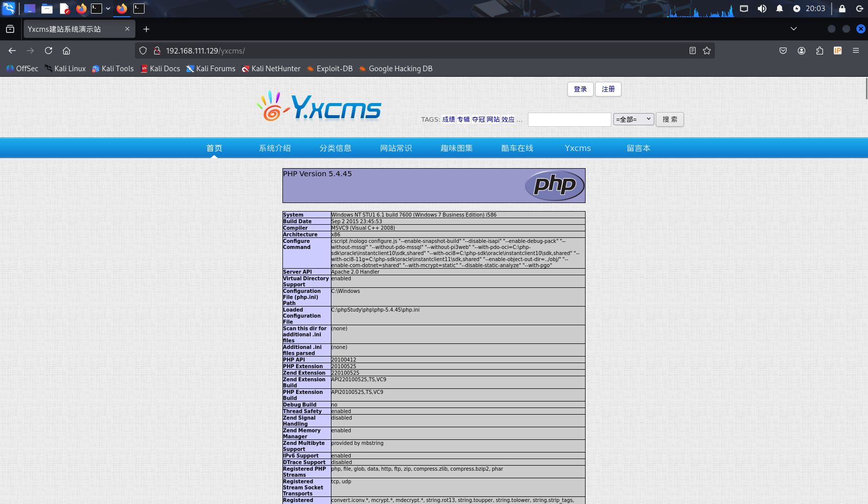Launch the text editor from the panel
This screenshot has width=868, height=504.
click(64, 9)
